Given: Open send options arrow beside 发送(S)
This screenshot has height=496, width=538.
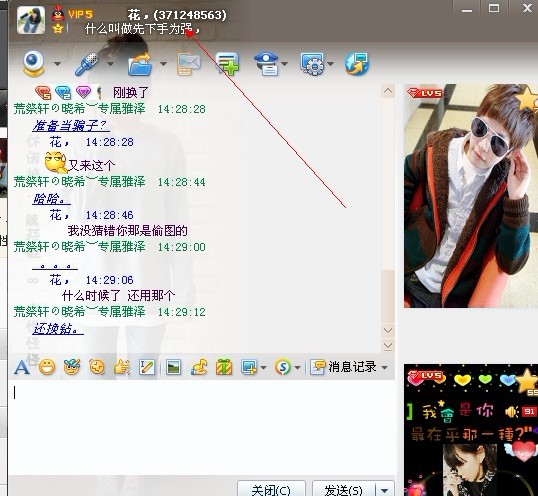Looking at the screenshot, I should (385, 489).
